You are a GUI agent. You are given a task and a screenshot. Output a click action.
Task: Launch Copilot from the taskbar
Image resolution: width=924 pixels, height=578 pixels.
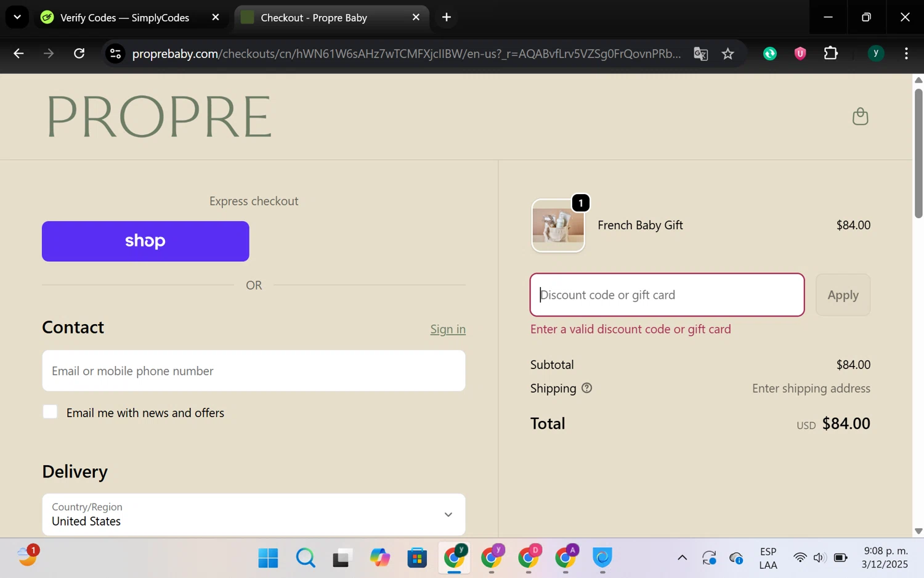[380, 558]
